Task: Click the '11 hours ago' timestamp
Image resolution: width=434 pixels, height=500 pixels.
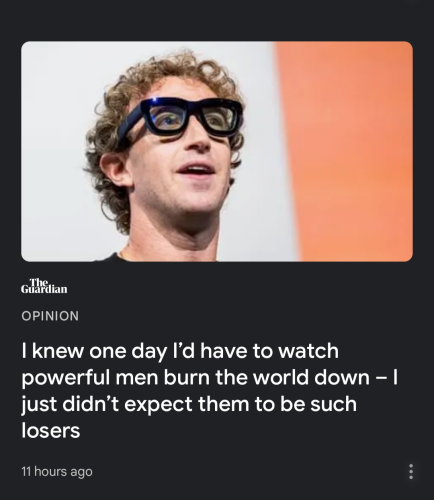Action: [57, 472]
